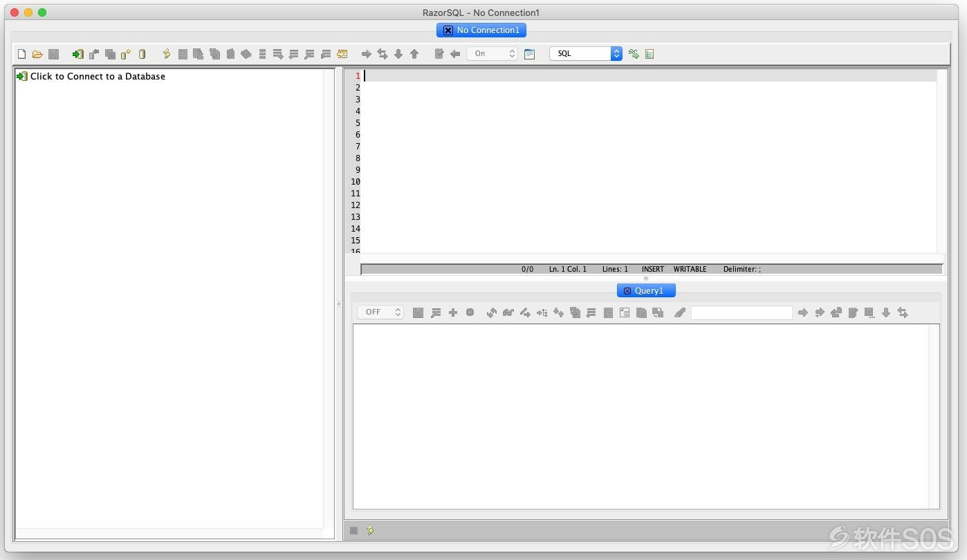
Task: Click the green zoom button of the window
Action: pos(42,12)
